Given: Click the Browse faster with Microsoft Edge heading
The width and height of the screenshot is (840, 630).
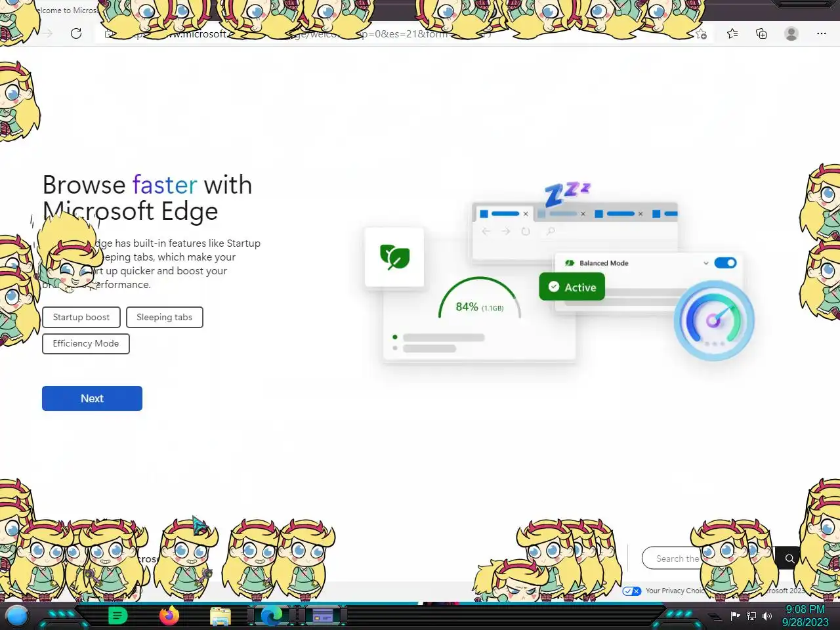Looking at the screenshot, I should click(148, 198).
